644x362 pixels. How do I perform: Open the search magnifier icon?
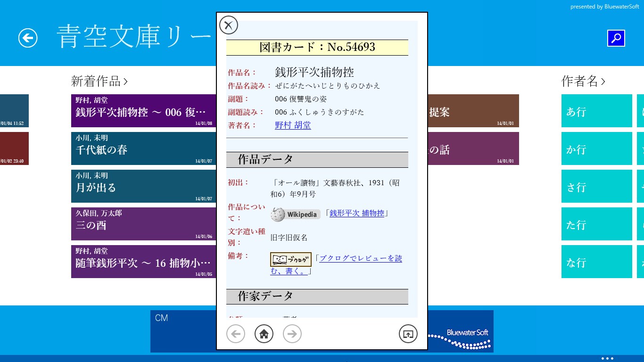pos(616,38)
